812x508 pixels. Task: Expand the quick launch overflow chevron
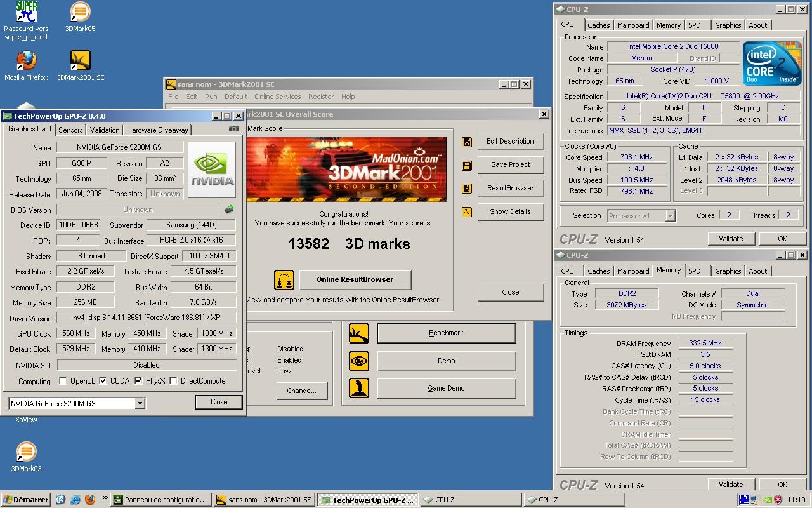coord(105,499)
